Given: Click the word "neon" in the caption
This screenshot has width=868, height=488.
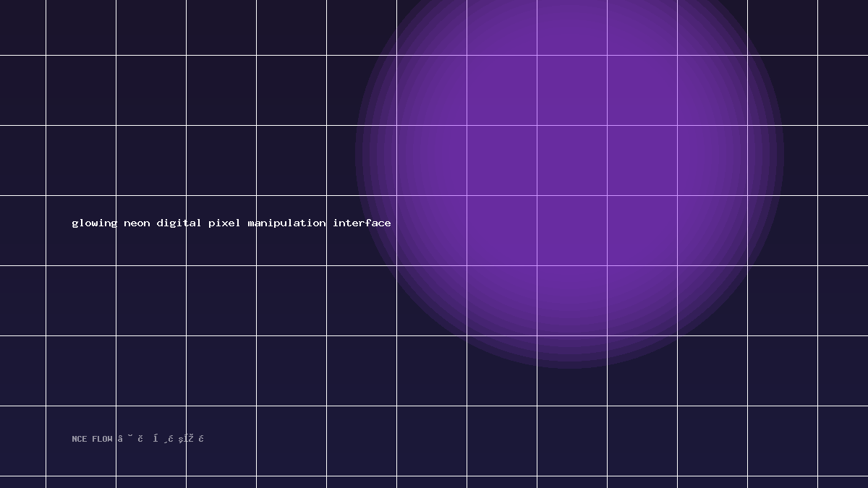Looking at the screenshot, I should [x=137, y=223].
